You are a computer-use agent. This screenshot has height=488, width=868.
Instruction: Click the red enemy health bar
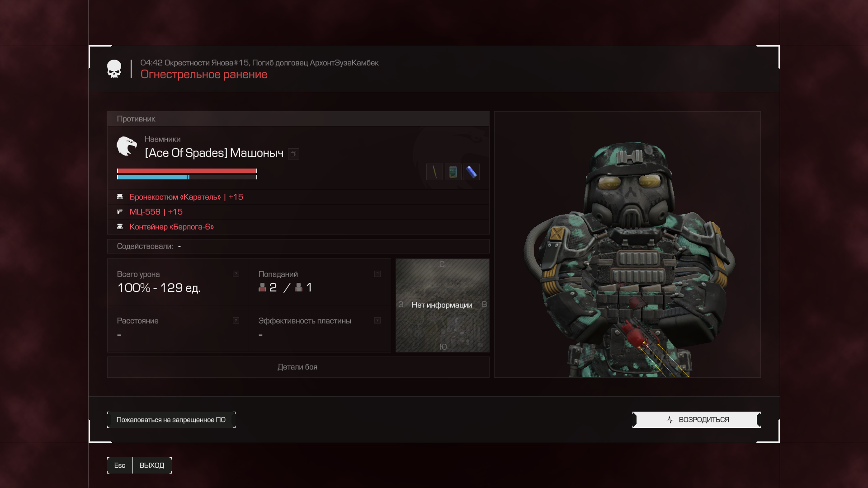tap(187, 171)
